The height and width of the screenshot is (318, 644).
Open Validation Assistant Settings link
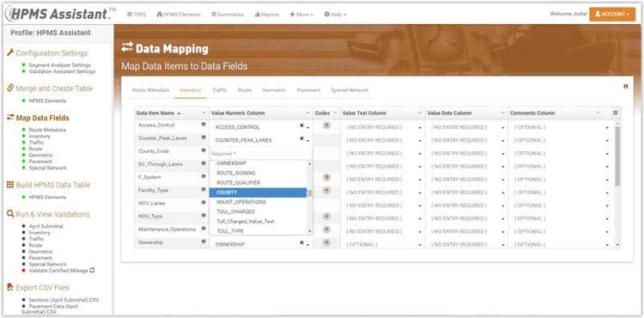point(62,71)
